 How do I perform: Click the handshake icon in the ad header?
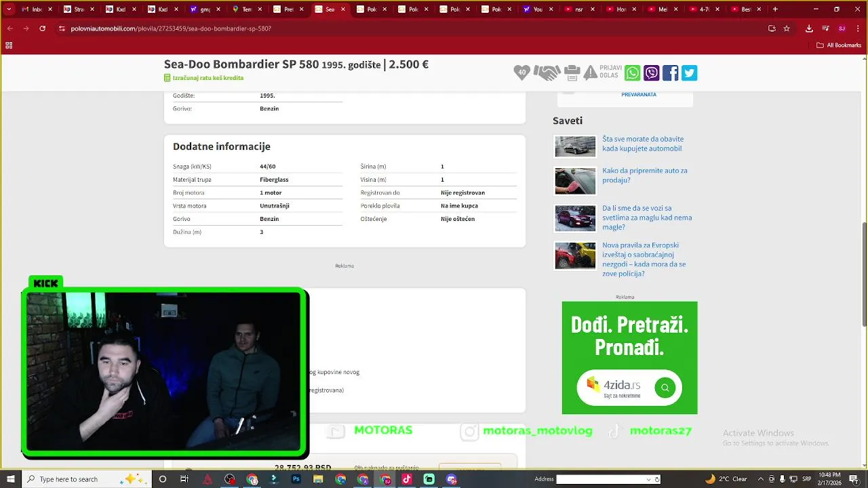click(547, 73)
